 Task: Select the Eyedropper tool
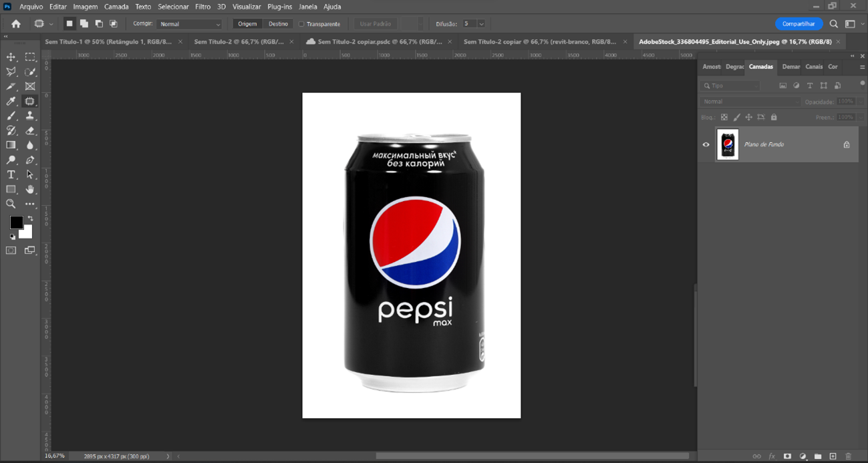pos(11,102)
